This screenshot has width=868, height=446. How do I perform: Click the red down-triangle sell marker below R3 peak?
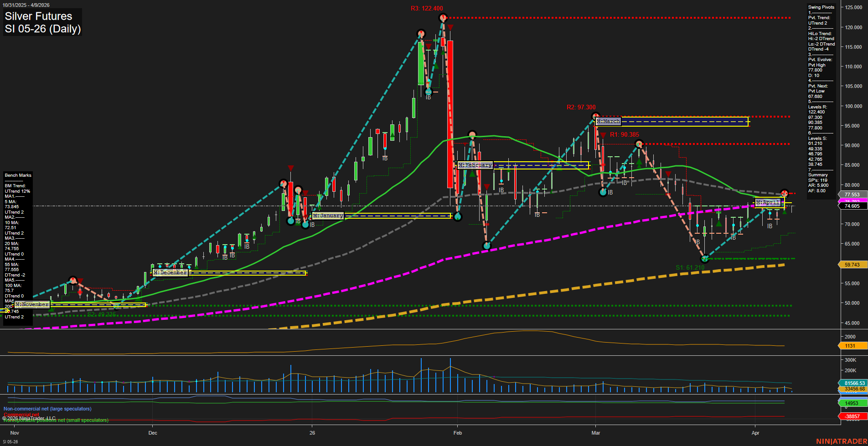pyautogui.click(x=450, y=27)
